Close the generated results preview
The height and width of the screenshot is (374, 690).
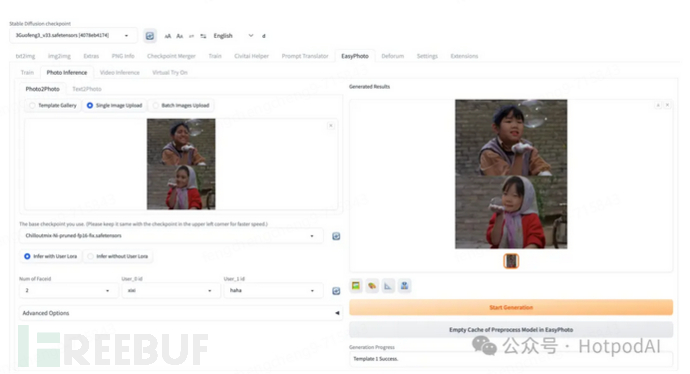(x=668, y=105)
